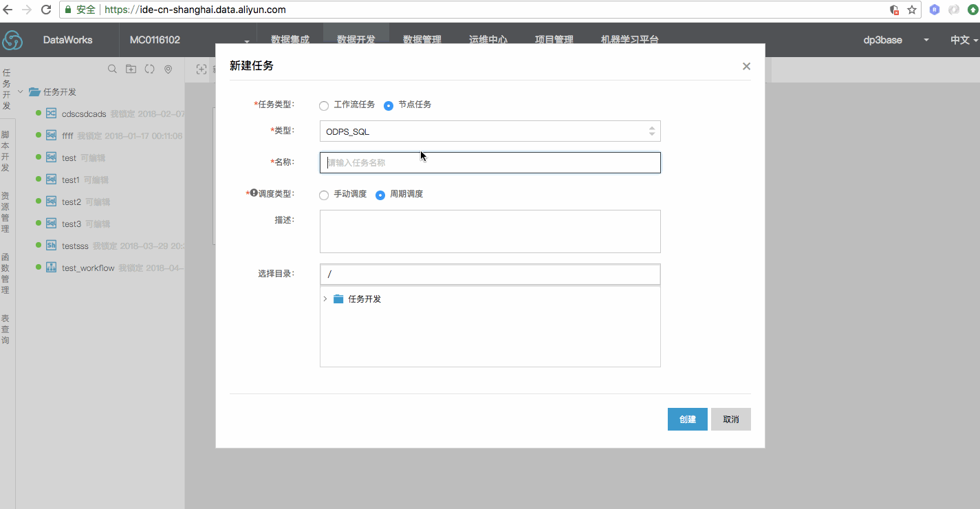Click the browser back arrow
Image resolution: width=980 pixels, height=509 pixels.
tap(8, 10)
